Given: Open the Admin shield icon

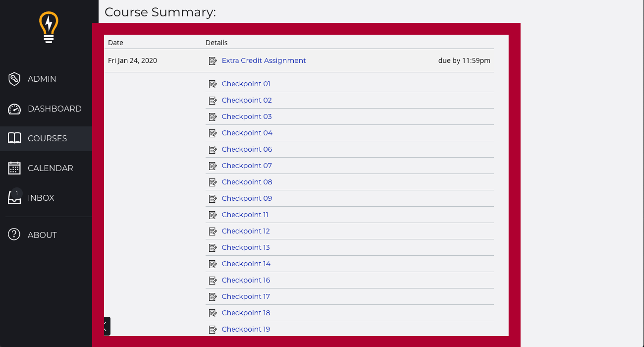Looking at the screenshot, I should coord(14,79).
